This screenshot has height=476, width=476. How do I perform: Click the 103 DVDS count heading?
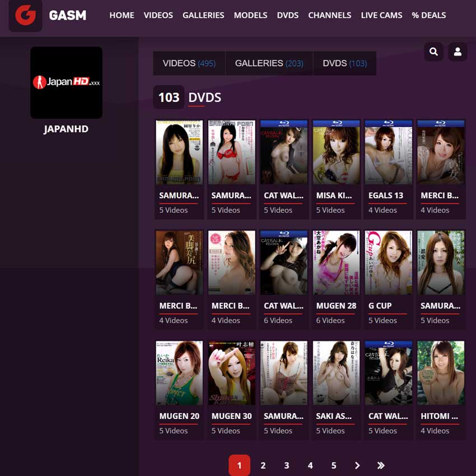(187, 97)
